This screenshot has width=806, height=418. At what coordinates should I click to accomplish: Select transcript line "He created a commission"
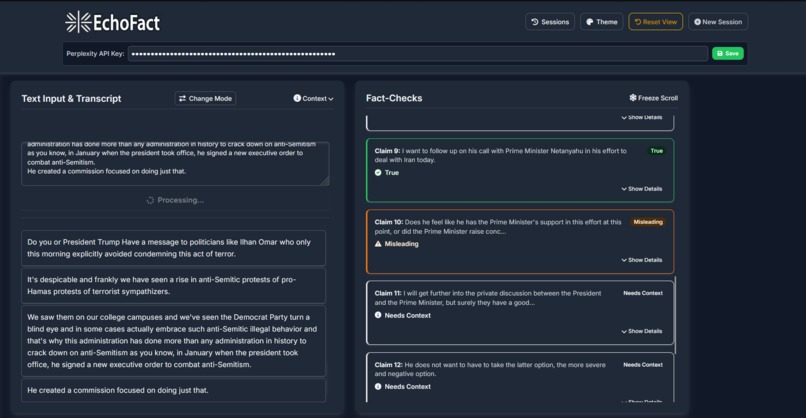point(173,390)
